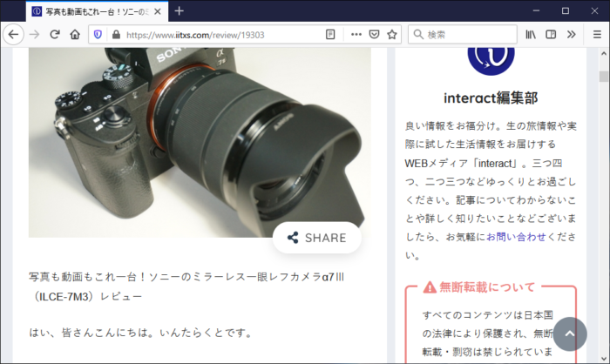
Task: Minimize the Firefox window
Action: coord(536,11)
